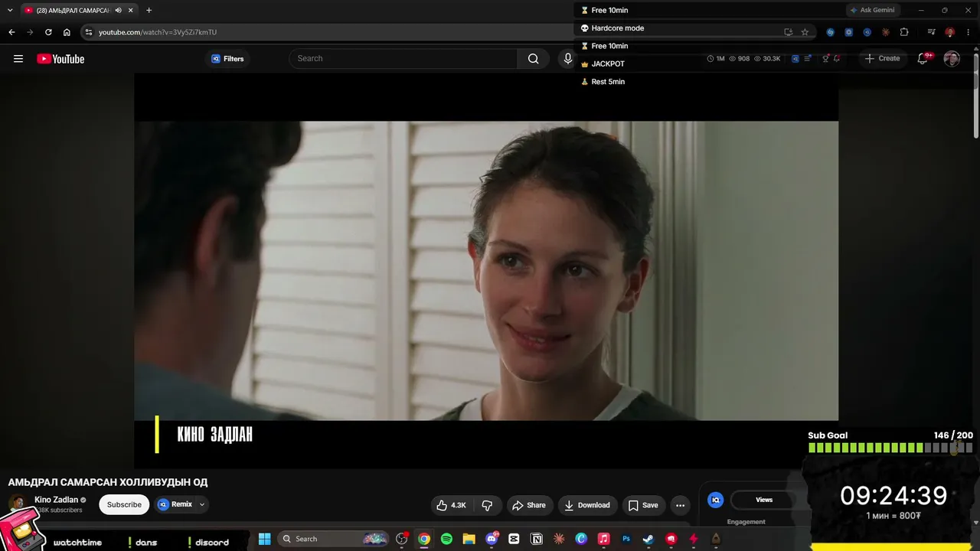Open CapCut from the taskbar

pos(514,539)
